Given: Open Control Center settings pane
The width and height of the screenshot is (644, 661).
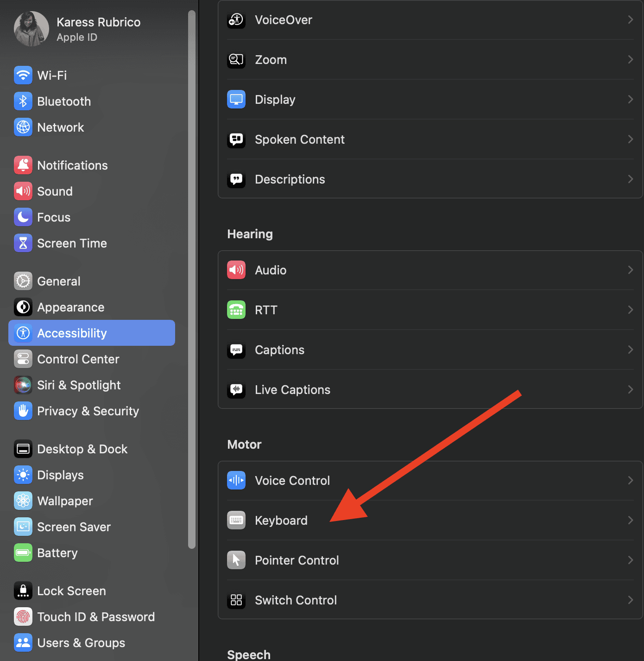Looking at the screenshot, I should point(78,359).
